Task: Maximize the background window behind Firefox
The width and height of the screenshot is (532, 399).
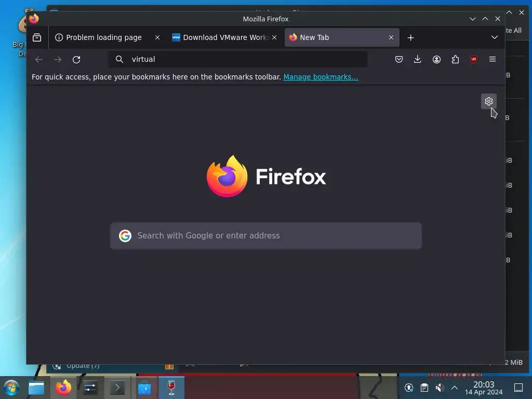Action: pyautogui.click(x=510, y=12)
